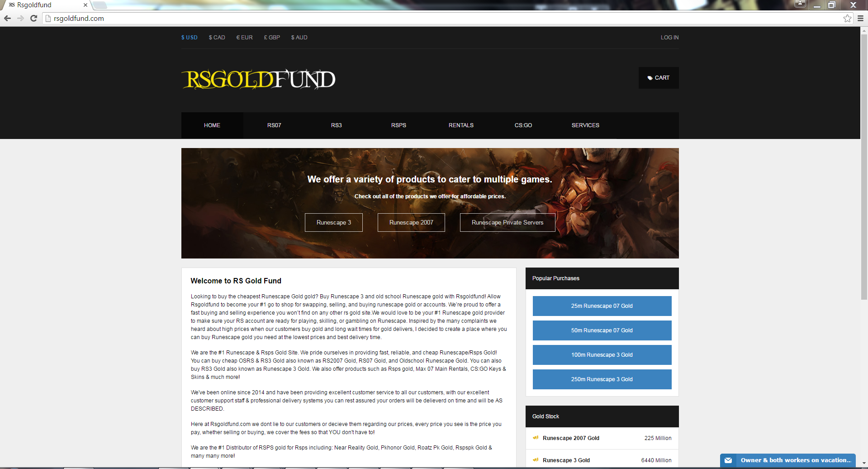Open a new browser tab

tap(100, 5)
